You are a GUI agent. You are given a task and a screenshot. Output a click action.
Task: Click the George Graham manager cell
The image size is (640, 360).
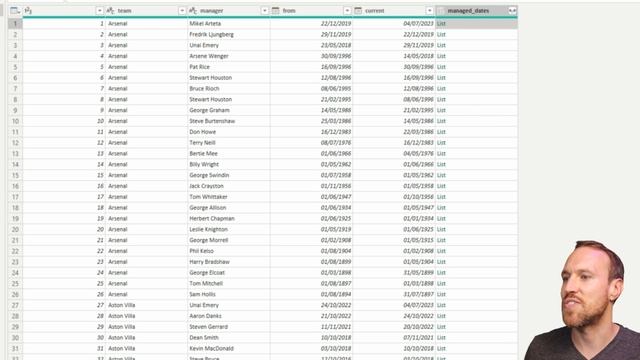[x=229, y=110]
